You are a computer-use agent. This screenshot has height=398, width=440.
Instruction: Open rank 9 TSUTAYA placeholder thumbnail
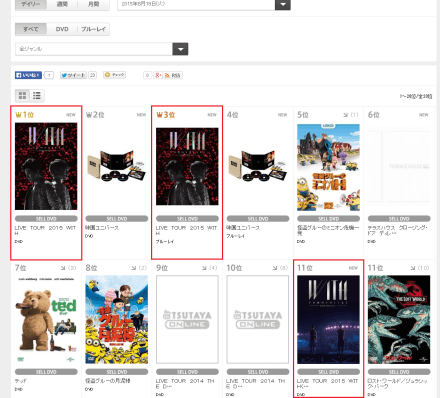pos(187,319)
